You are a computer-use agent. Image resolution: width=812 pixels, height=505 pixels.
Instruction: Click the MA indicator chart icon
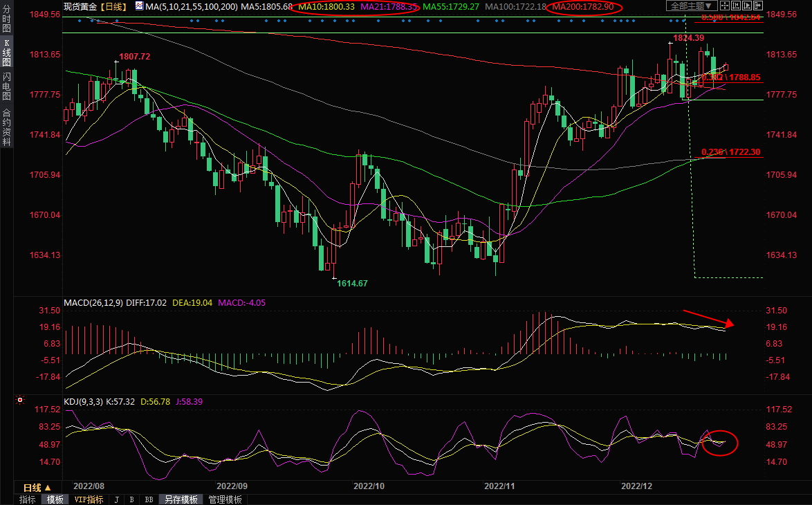[138, 6]
